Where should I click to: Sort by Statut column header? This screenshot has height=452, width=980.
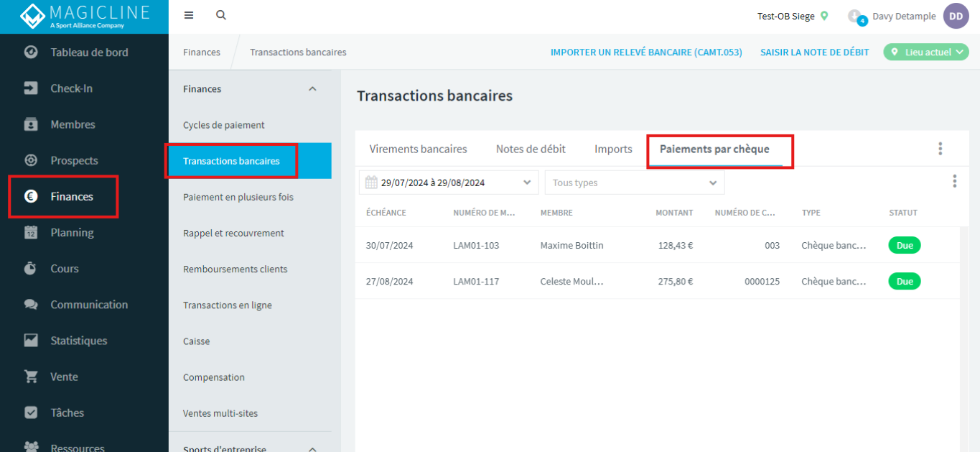coord(903,213)
